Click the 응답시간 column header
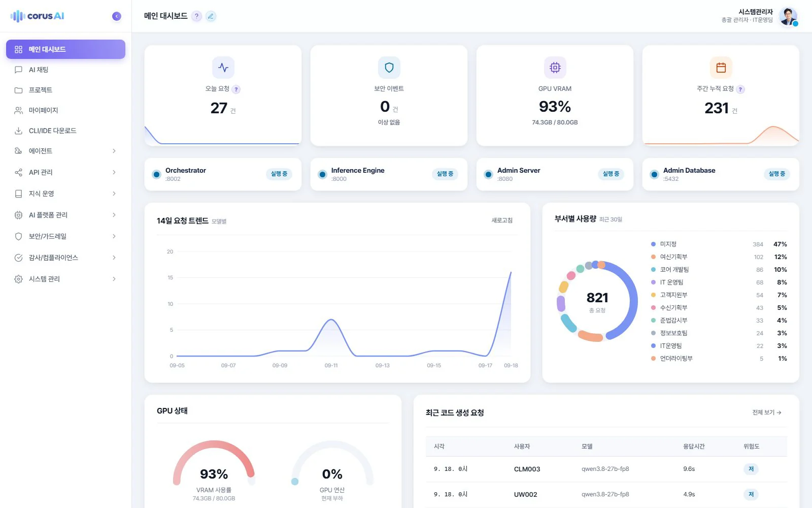The height and width of the screenshot is (508, 812). click(694, 447)
